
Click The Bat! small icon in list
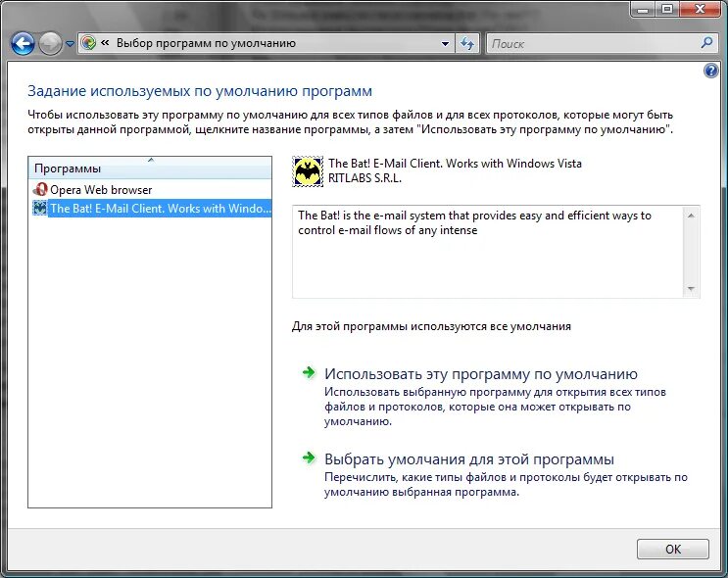40,208
